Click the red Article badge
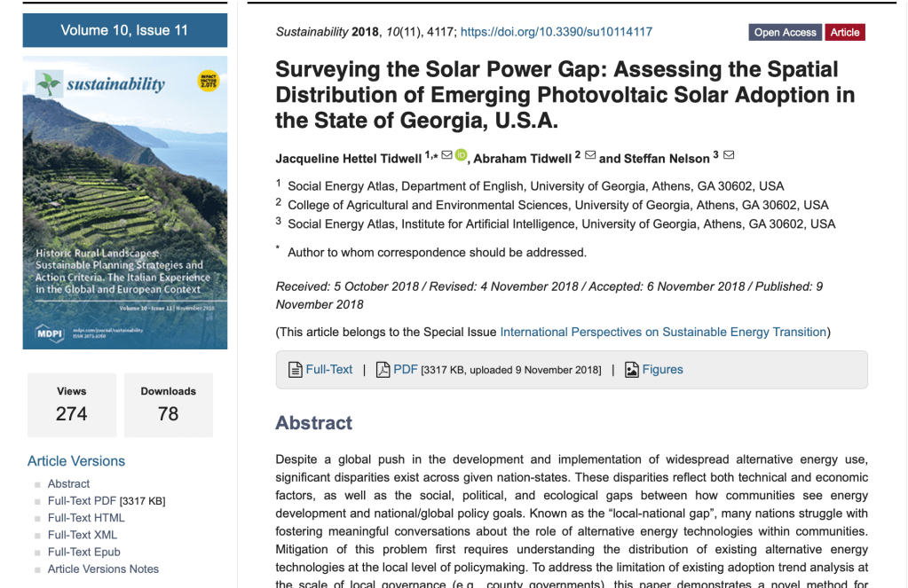This screenshot has height=588, width=908. [x=844, y=32]
